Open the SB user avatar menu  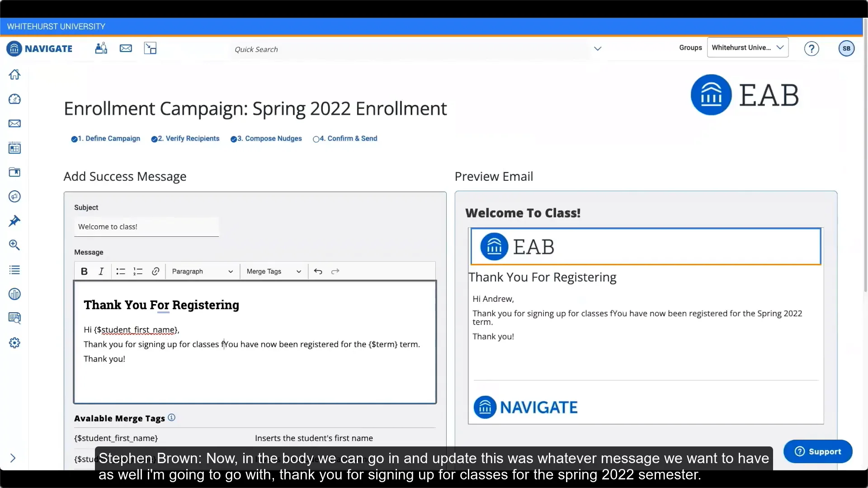coord(846,48)
